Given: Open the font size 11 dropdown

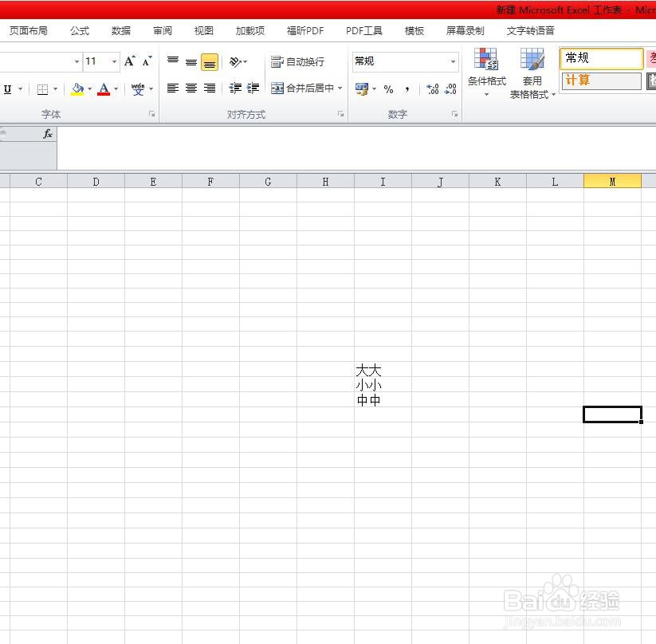Looking at the screenshot, I should [114, 61].
